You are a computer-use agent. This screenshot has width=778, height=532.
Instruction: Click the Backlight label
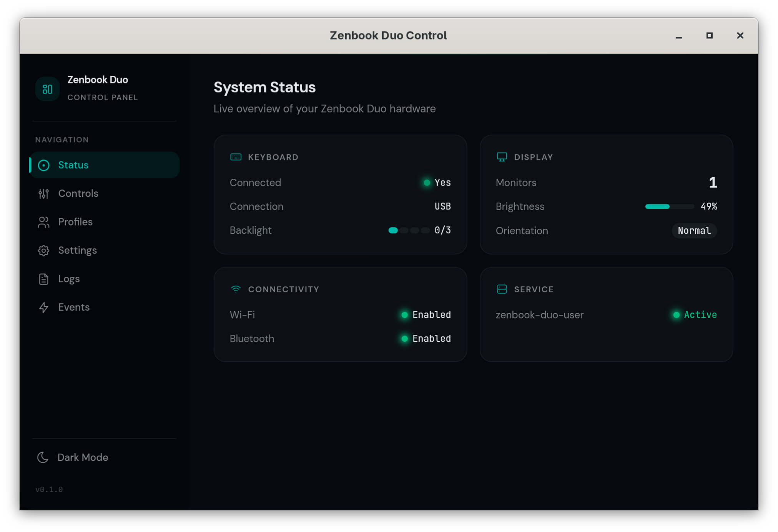(x=251, y=230)
